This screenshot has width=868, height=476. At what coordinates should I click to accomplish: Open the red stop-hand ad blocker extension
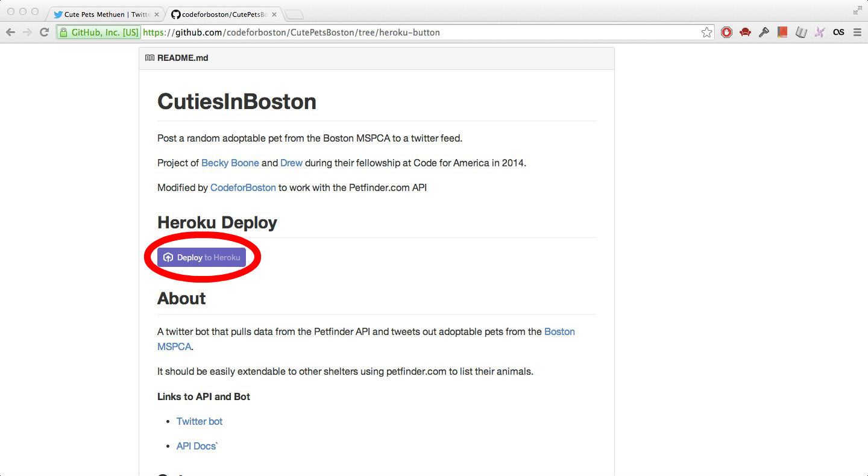point(726,33)
